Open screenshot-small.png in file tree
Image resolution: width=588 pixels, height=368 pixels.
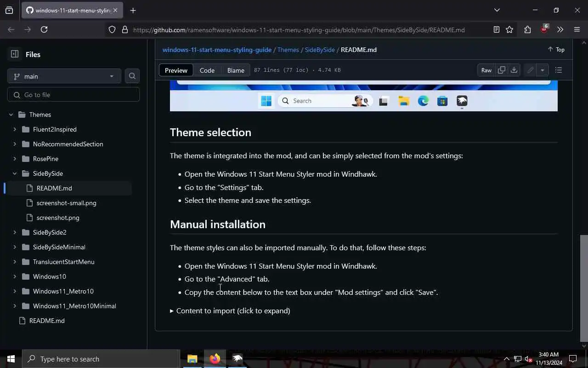(66, 203)
